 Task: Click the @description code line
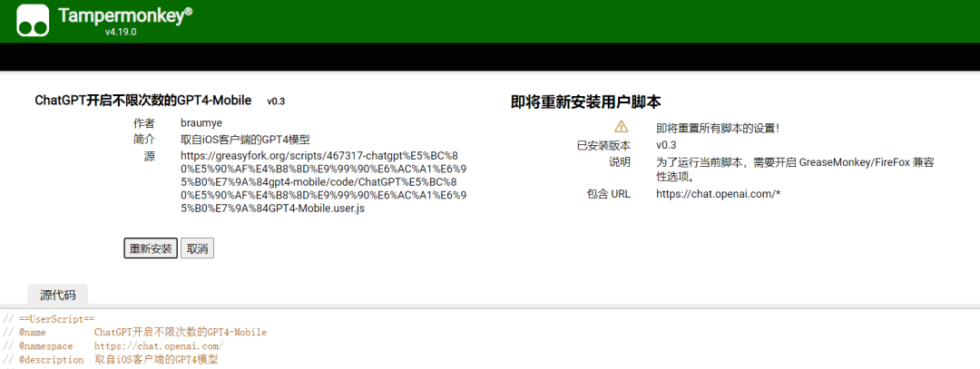pos(111,360)
